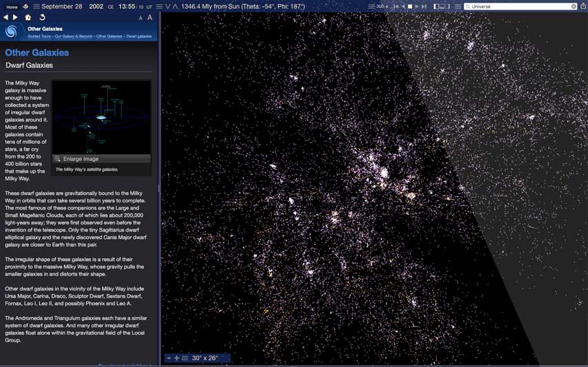Click the home icon in the guide panel
The height and width of the screenshot is (367, 588).
[28, 17]
